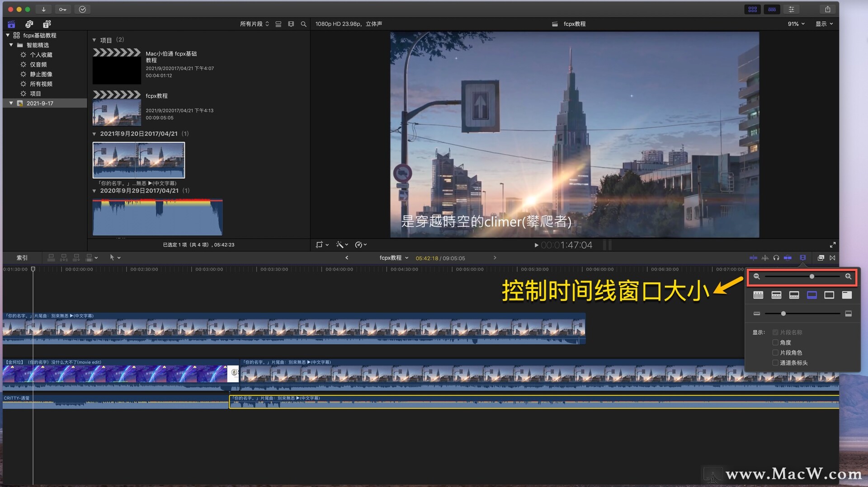This screenshot has height=487, width=868.
Task: Click the clip height slider handle
Action: point(783,314)
